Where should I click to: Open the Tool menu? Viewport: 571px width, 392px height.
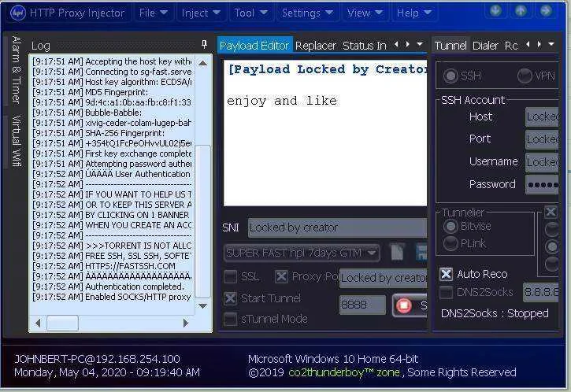(251, 13)
